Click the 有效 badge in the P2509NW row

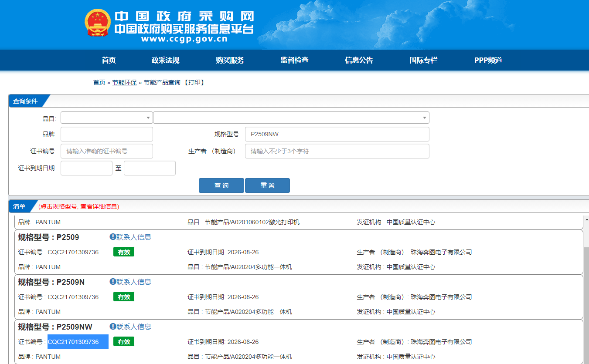pos(124,342)
